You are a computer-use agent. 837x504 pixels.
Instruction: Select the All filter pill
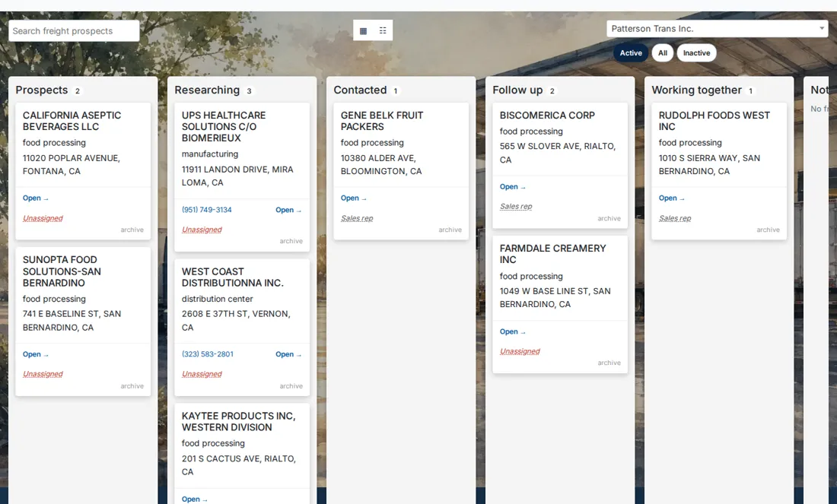pos(663,52)
